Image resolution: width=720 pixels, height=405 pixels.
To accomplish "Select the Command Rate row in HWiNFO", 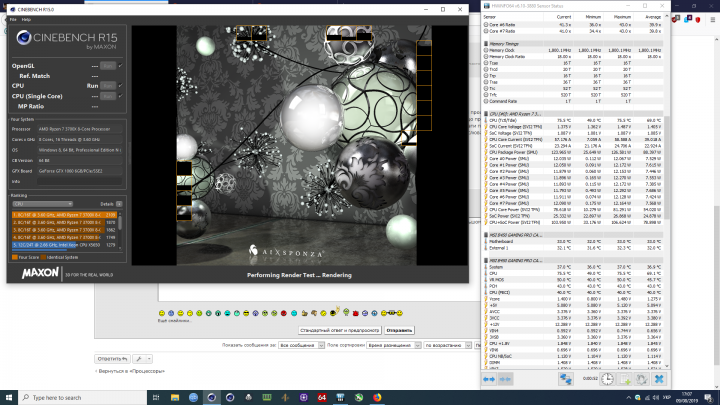I will click(574, 101).
